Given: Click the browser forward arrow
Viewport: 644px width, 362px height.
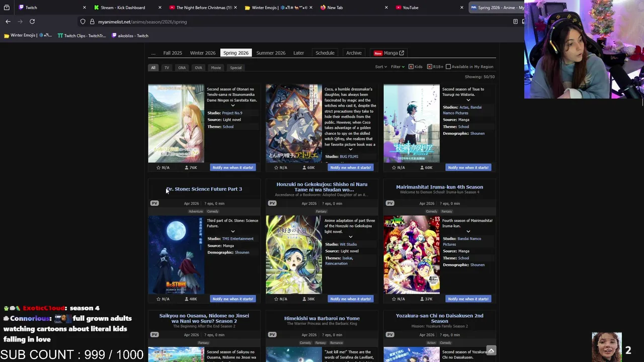Looking at the screenshot, I should pyautogui.click(x=20, y=22).
